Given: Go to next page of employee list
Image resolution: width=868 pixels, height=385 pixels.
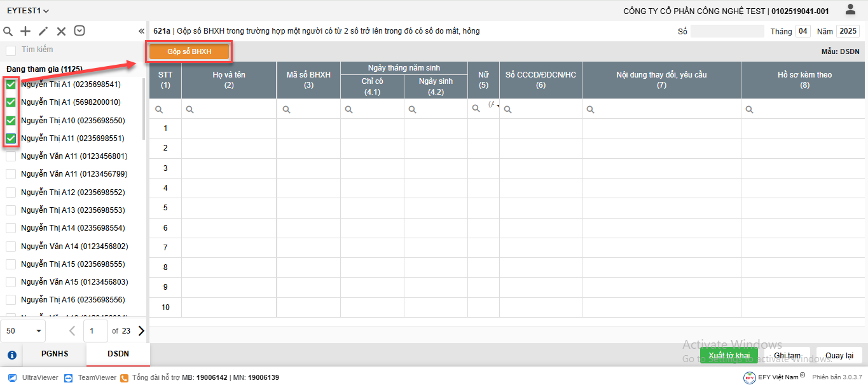Looking at the screenshot, I should click(x=141, y=331).
